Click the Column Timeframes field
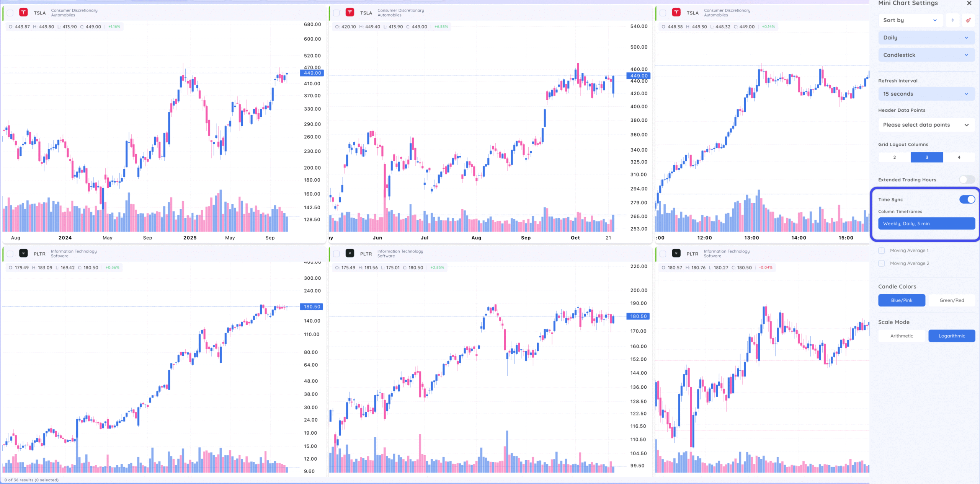The image size is (980, 484). 926,224
